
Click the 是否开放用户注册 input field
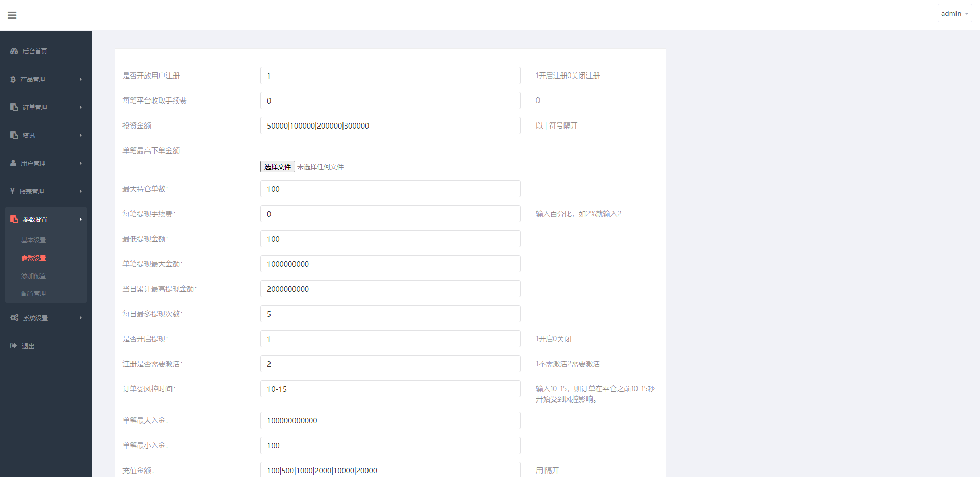[x=390, y=76]
